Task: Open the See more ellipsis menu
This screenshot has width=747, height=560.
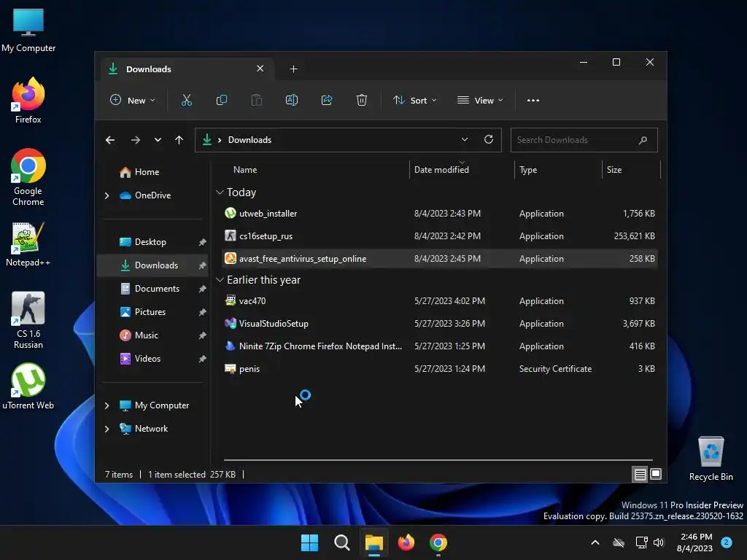Action: (533, 101)
